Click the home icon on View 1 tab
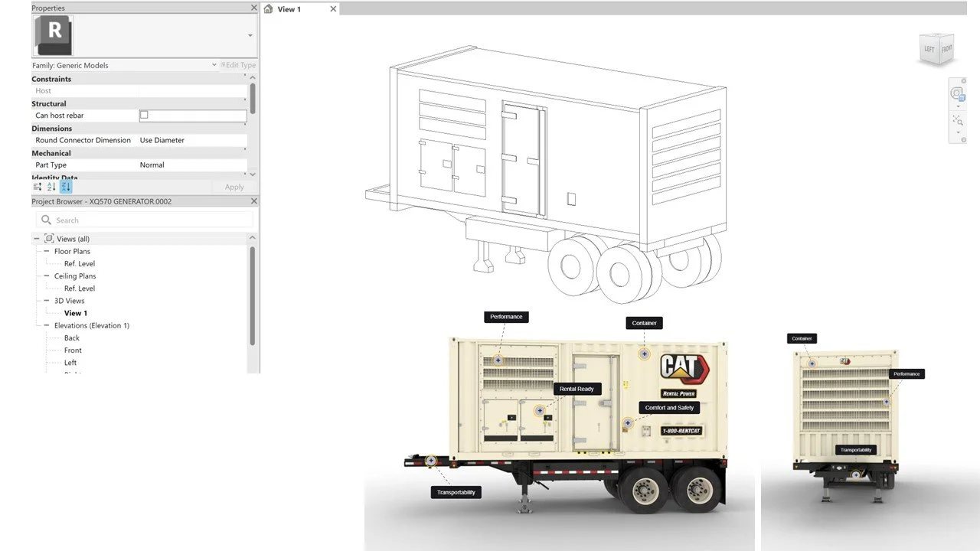This screenshot has width=980, height=551. [268, 9]
